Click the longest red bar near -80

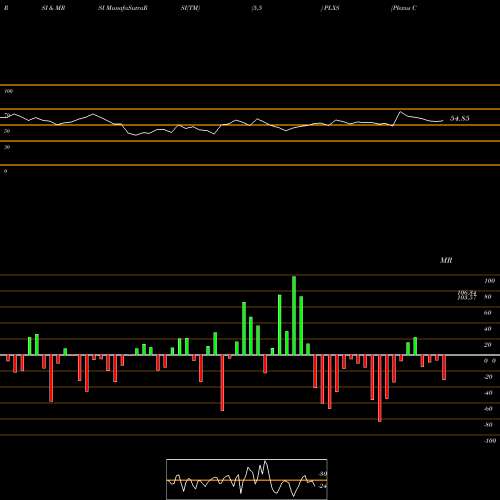pyautogui.click(x=380, y=389)
